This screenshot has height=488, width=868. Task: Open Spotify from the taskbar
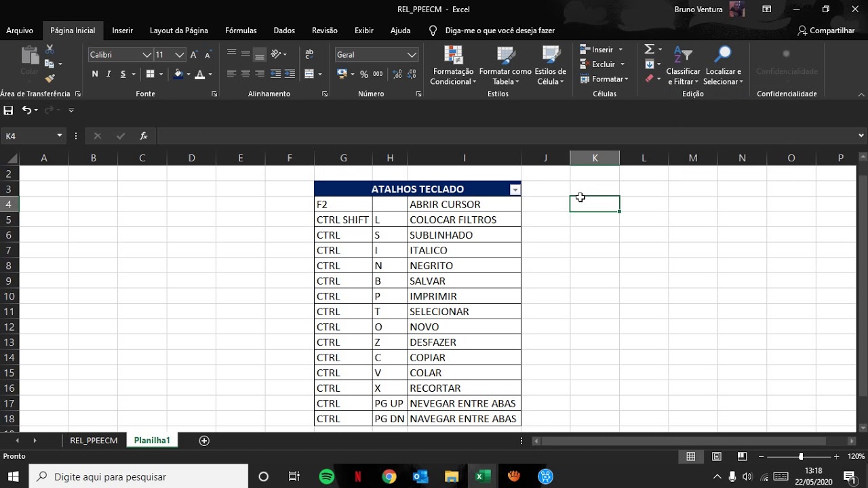click(x=326, y=476)
